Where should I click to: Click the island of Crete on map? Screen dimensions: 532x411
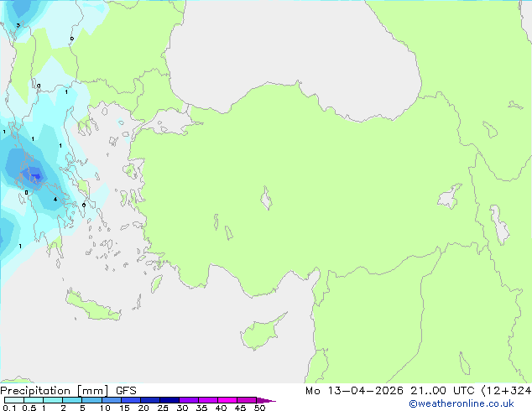pos(93,306)
